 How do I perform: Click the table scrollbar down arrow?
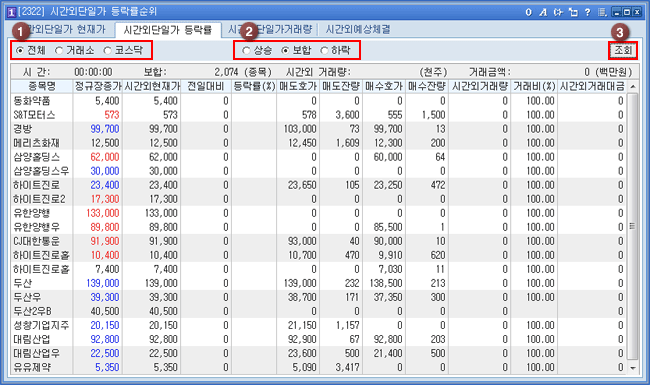tap(633, 367)
